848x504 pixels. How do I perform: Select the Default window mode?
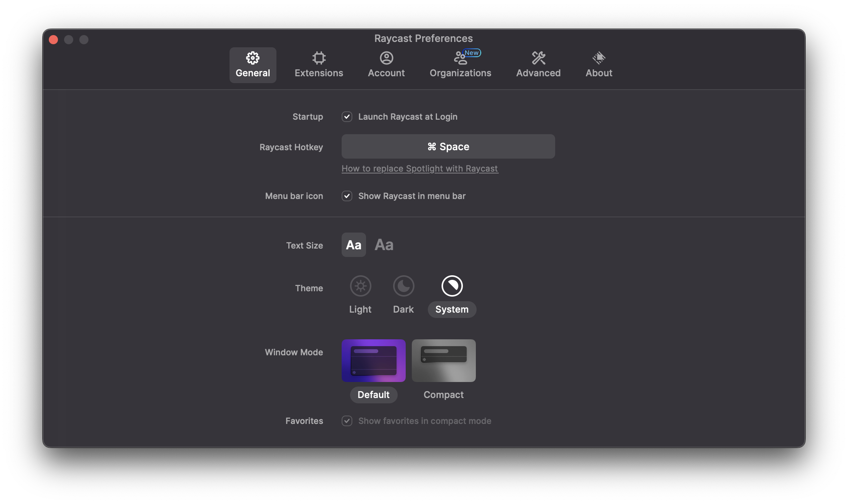[374, 361]
